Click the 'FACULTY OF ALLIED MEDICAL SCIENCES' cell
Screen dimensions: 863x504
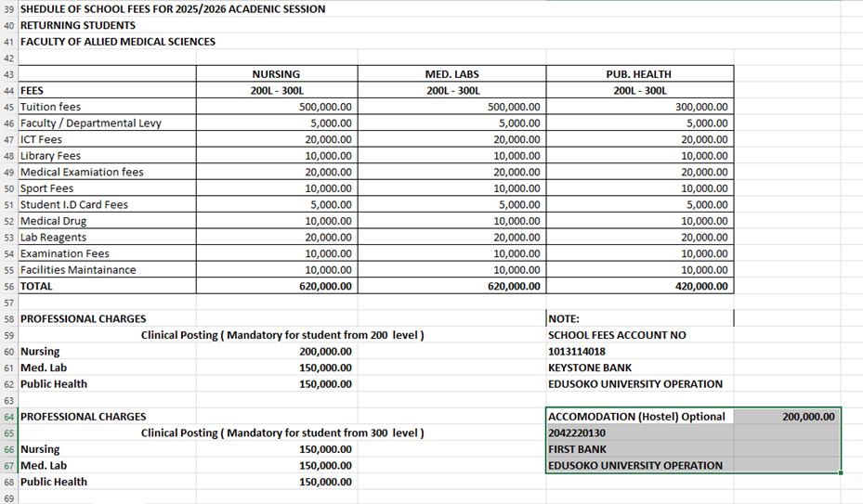118,42
